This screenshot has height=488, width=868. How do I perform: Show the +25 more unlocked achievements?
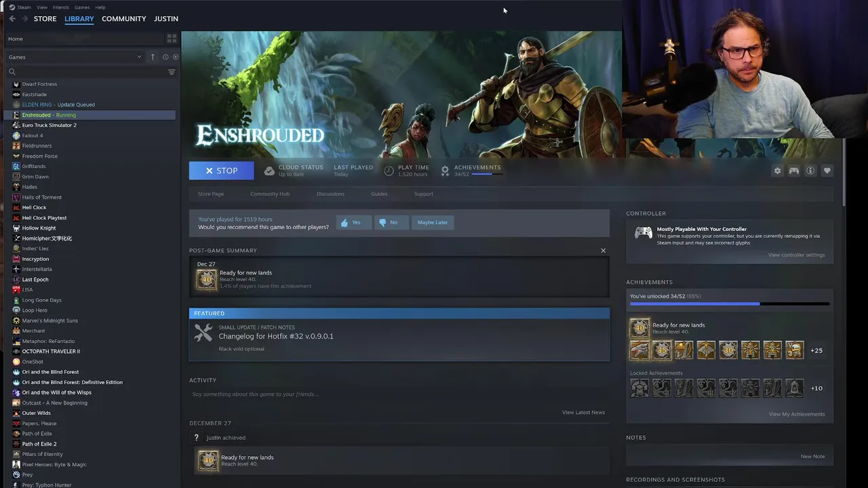(x=816, y=350)
